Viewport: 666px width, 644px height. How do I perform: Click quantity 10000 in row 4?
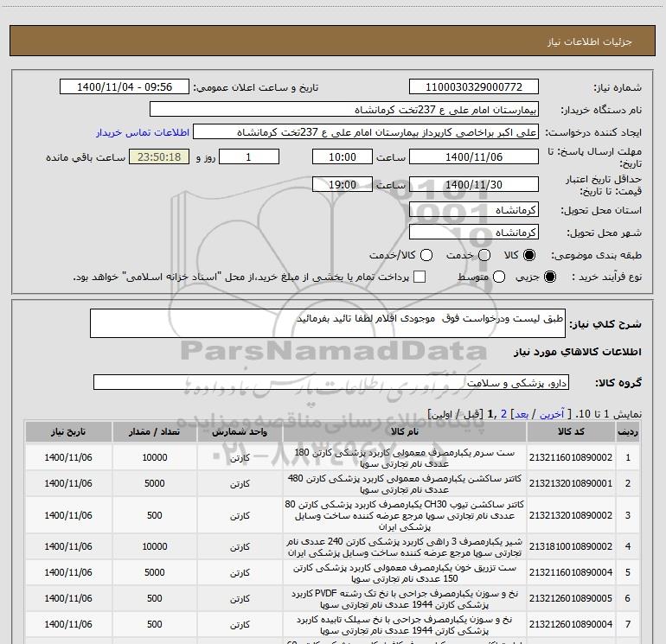point(154,546)
